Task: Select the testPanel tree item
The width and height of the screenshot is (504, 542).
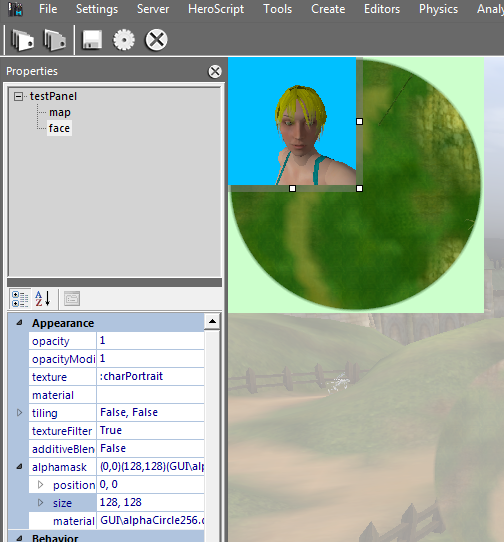Action: coord(53,96)
